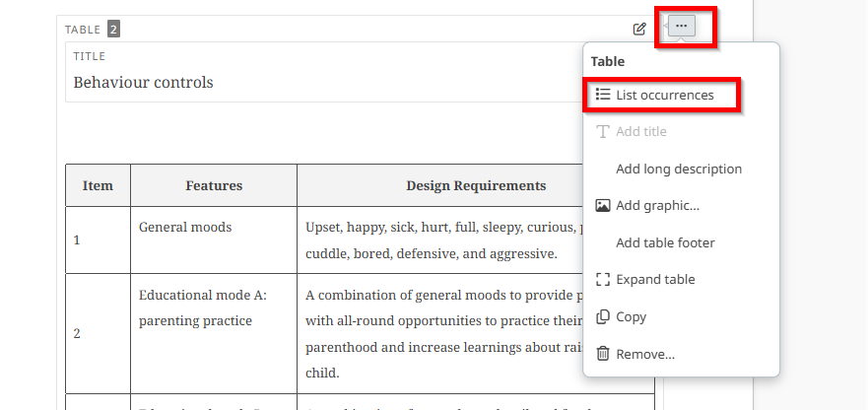The width and height of the screenshot is (868, 410).
Task: Click the table number badge 2
Action: (113, 30)
